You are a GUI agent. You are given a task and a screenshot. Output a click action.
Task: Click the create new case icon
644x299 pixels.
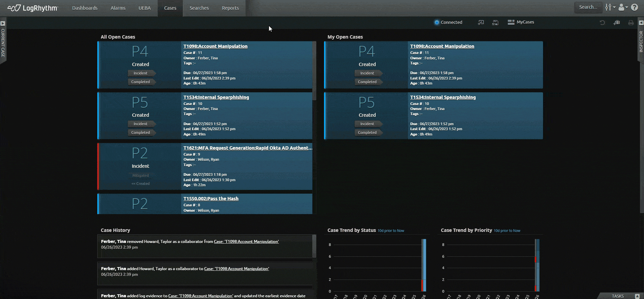(616, 22)
